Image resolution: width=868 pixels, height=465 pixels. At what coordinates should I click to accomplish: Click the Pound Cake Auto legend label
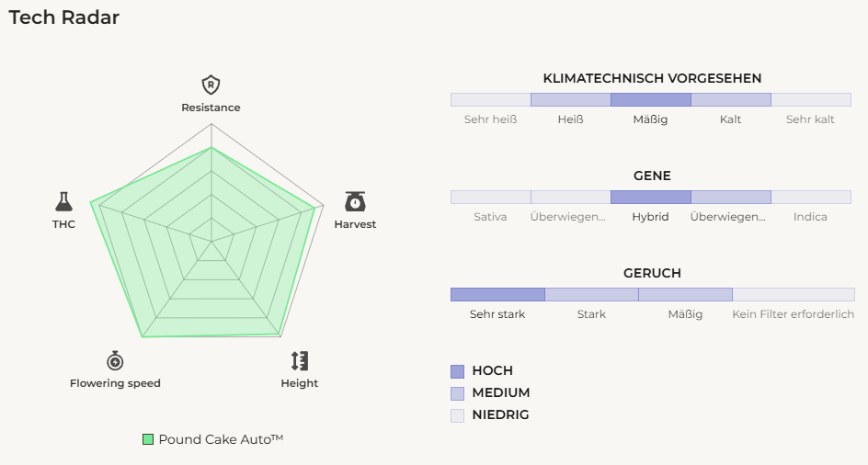(221, 439)
